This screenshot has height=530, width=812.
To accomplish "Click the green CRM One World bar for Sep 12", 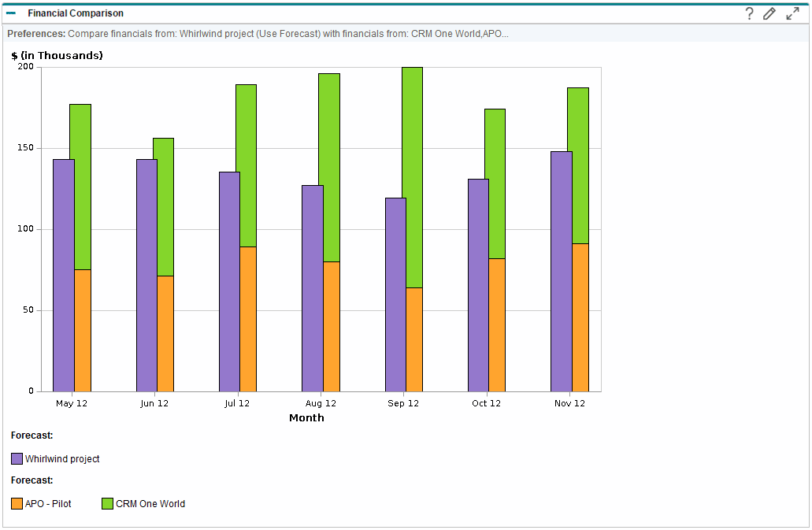I will 412,177.
